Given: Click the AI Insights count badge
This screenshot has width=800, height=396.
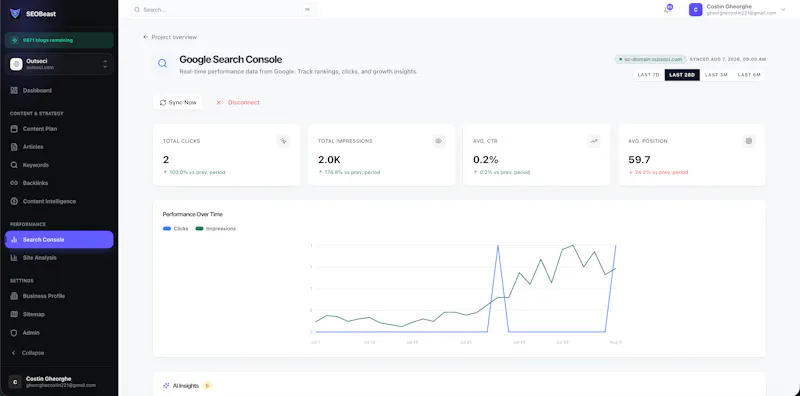Looking at the screenshot, I should [207, 386].
